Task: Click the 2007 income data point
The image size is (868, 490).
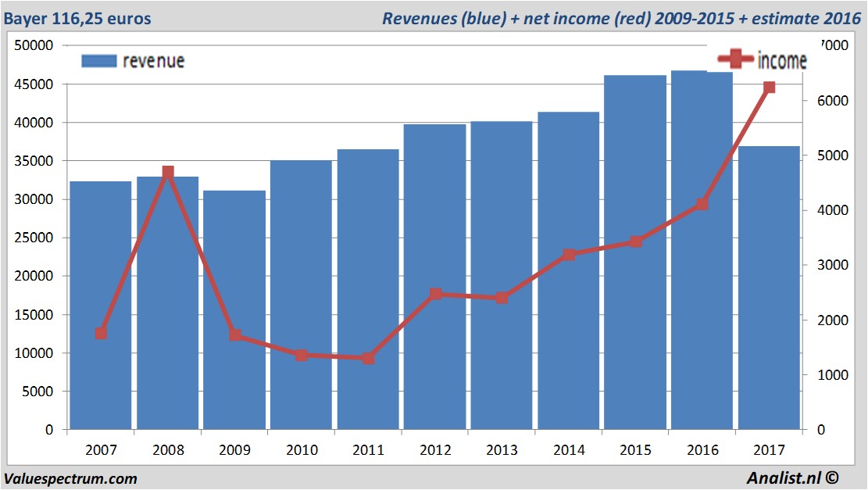Action: pyautogui.click(x=101, y=333)
